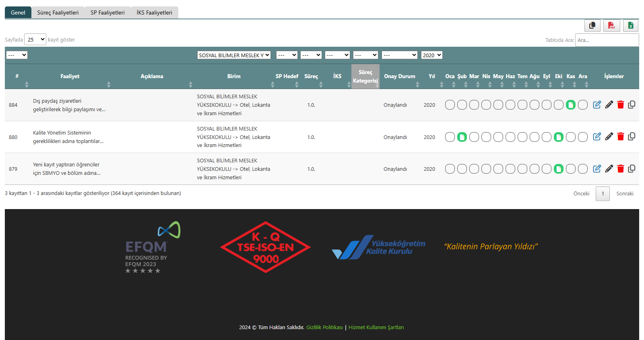Toggle empty Mar circle for record 880
644x340 pixels.
(x=474, y=137)
